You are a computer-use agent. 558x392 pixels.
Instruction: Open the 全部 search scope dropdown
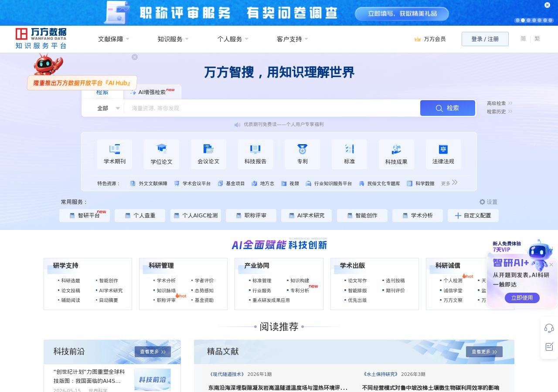pos(108,108)
